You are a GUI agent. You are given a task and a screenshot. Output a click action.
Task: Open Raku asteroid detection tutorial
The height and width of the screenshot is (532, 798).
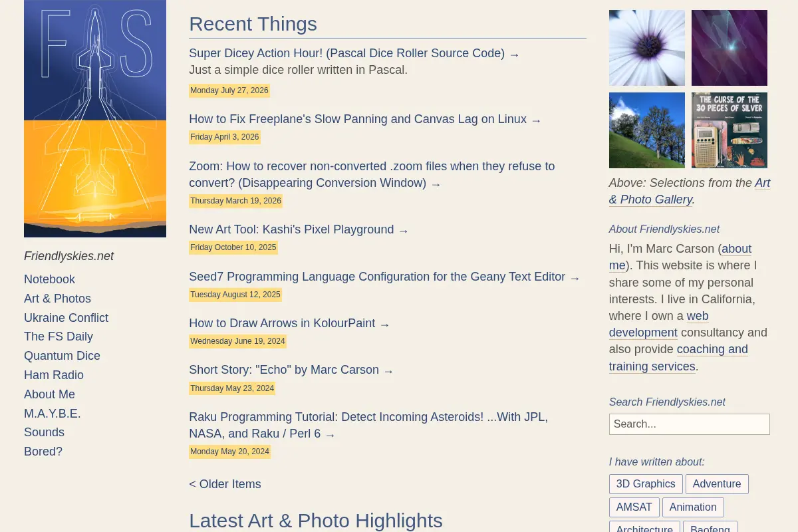tap(368, 426)
